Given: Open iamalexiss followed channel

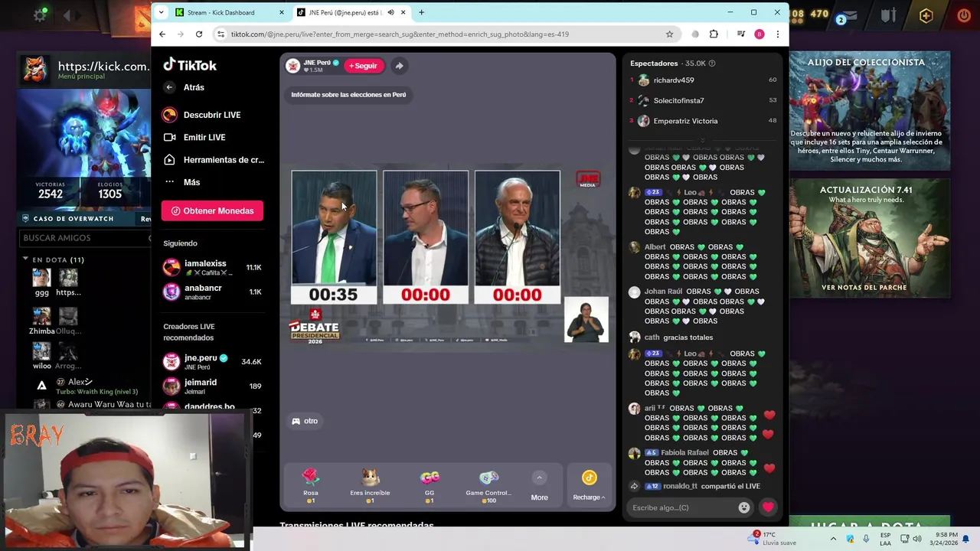Looking at the screenshot, I should point(212,267).
